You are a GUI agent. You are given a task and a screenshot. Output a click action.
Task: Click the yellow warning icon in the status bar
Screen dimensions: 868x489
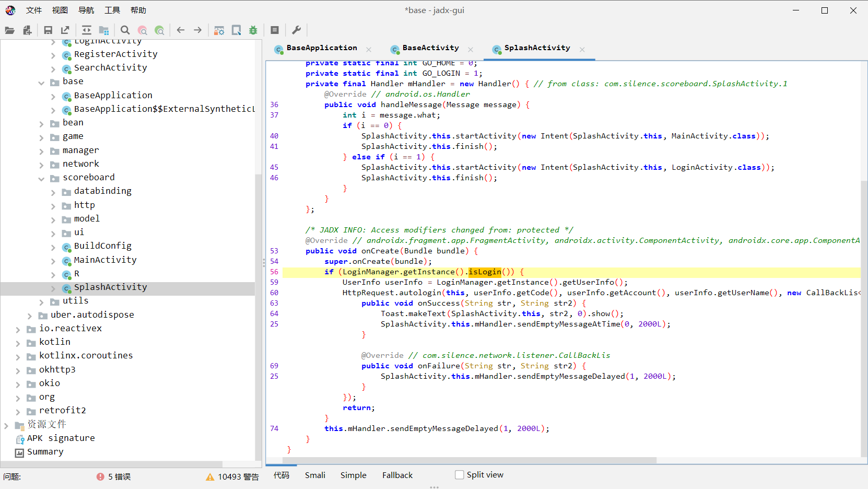(x=210, y=476)
